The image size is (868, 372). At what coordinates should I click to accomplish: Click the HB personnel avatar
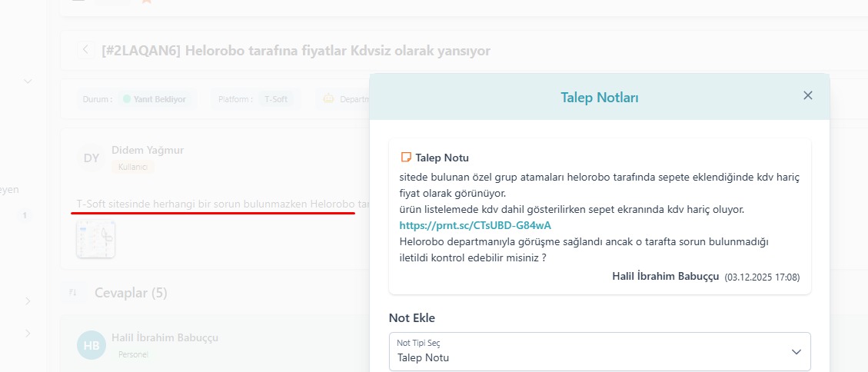[x=91, y=345]
